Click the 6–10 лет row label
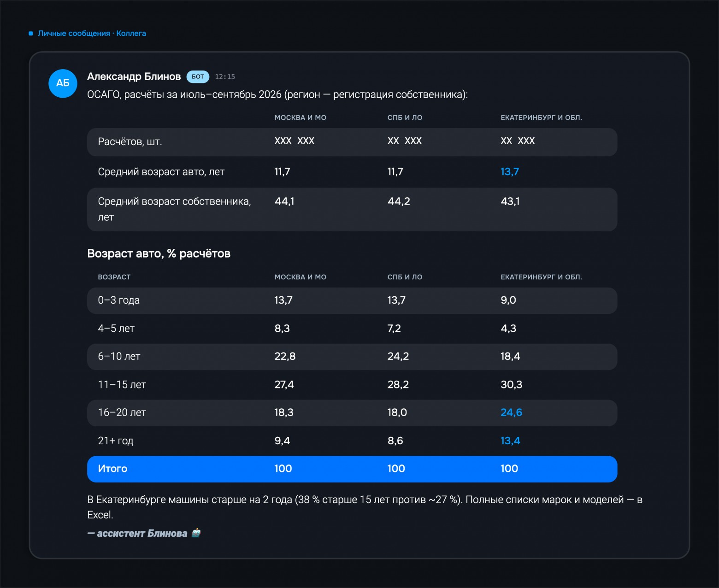The image size is (719, 588). coord(119,357)
